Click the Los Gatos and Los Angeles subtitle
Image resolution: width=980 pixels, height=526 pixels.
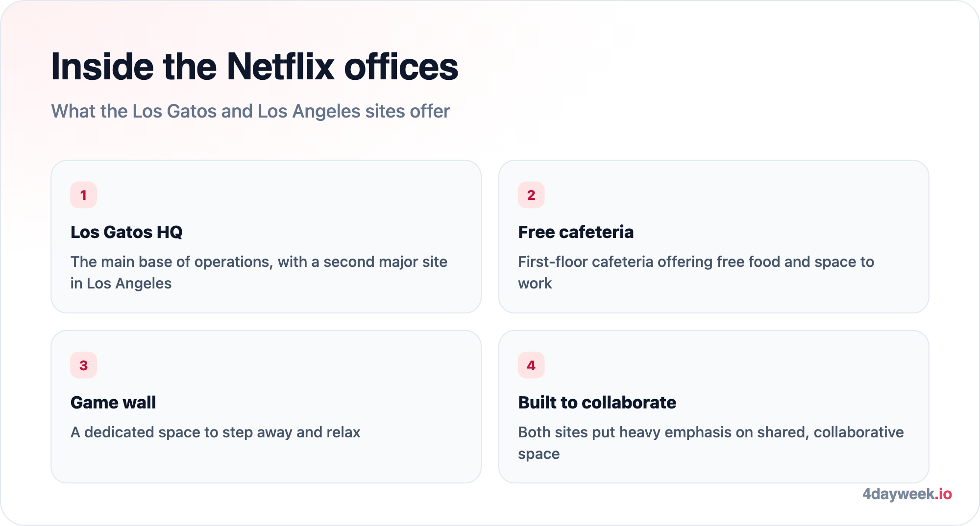pos(250,111)
